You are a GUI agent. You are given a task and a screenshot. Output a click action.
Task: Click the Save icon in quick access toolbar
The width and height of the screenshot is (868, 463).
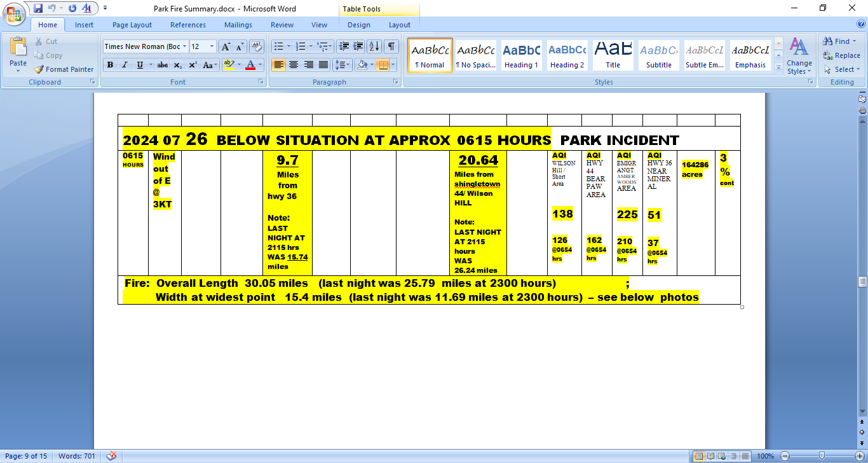coord(37,8)
